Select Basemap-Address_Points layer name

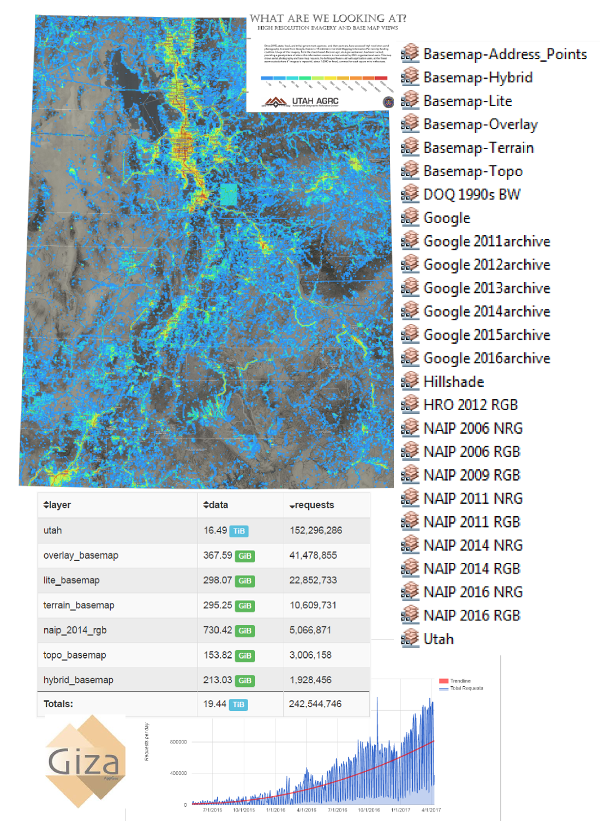pyautogui.click(x=505, y=54)
